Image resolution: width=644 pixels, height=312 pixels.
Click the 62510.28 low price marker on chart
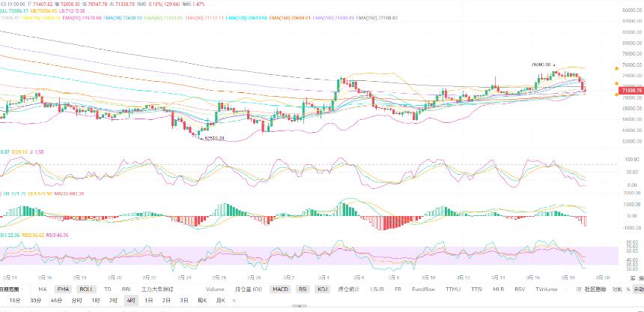(x=214, y=139)
